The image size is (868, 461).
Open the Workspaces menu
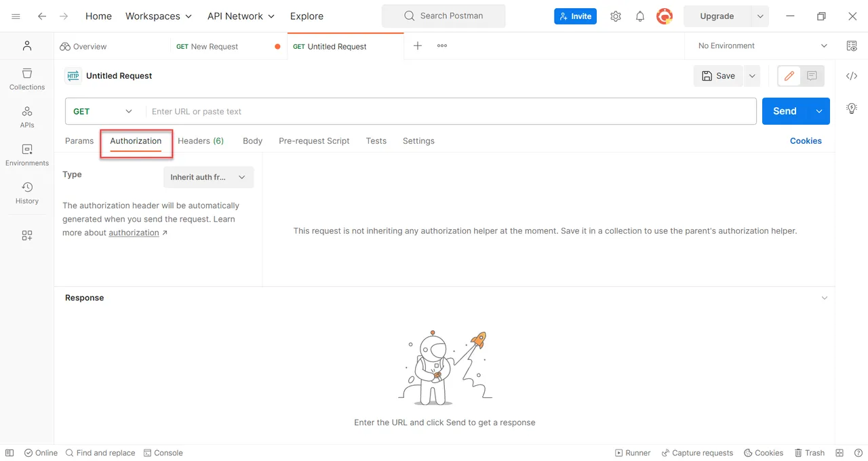point(158,16)
